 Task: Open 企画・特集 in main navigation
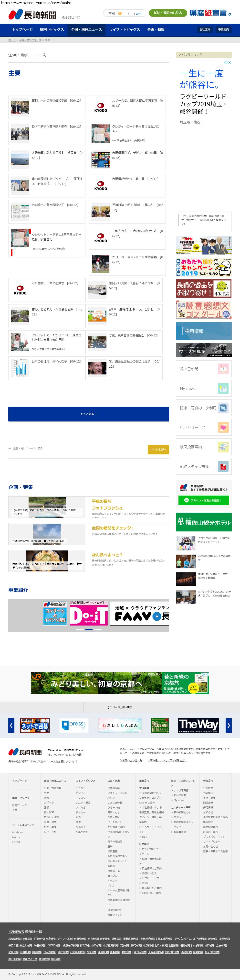(x=156, y=29)
